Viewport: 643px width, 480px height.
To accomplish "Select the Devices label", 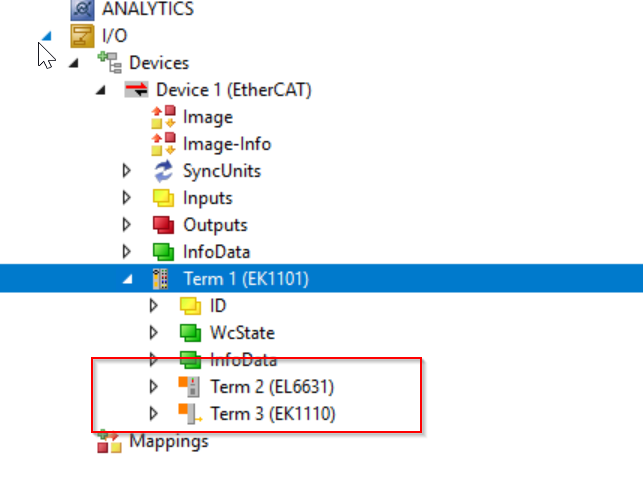I will (x=159, y=63).
